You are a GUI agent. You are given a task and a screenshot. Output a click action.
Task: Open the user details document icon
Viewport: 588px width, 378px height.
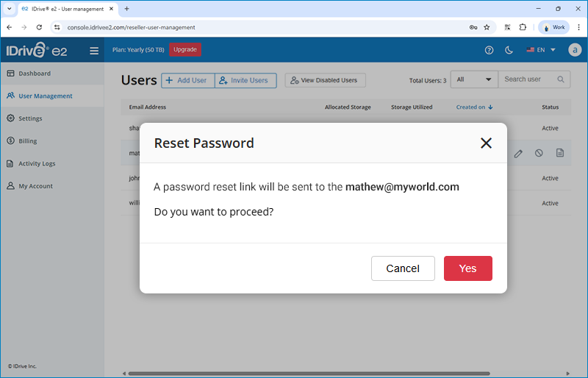tap(559, 153)
